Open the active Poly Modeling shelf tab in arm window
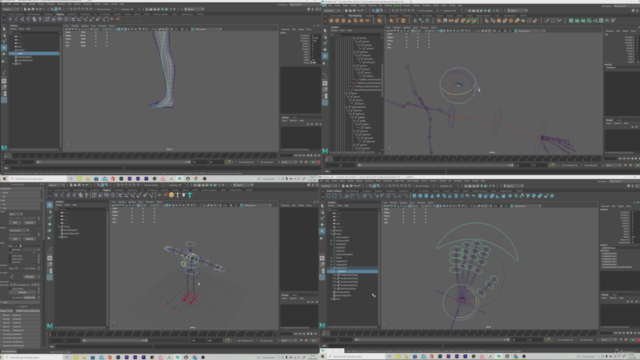Image resolution: width=640 pixels, height=360 pixels. [x=355, y=16]
